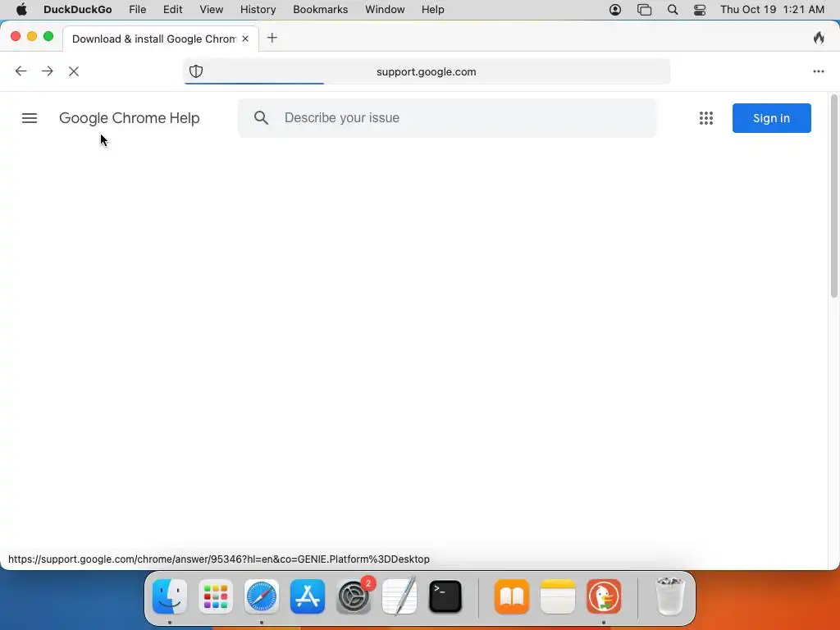Open the Google apps grid
This screenshot has height=630, width=840.
(706, 118)
